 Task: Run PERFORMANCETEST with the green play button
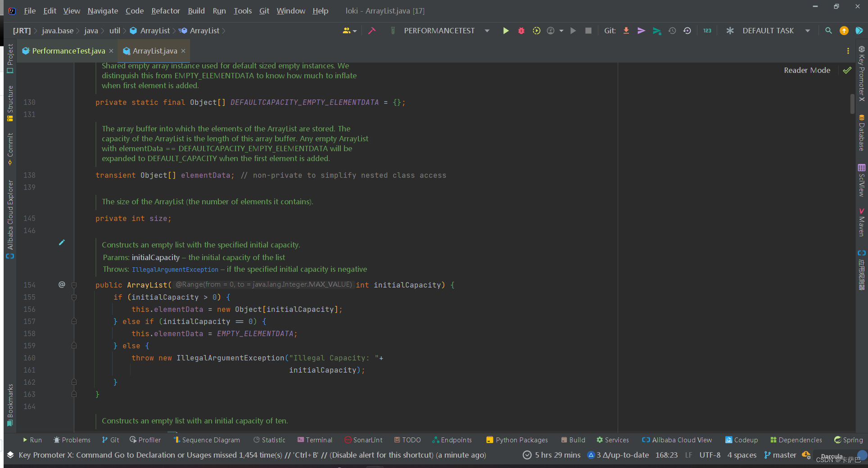point(506,31)
